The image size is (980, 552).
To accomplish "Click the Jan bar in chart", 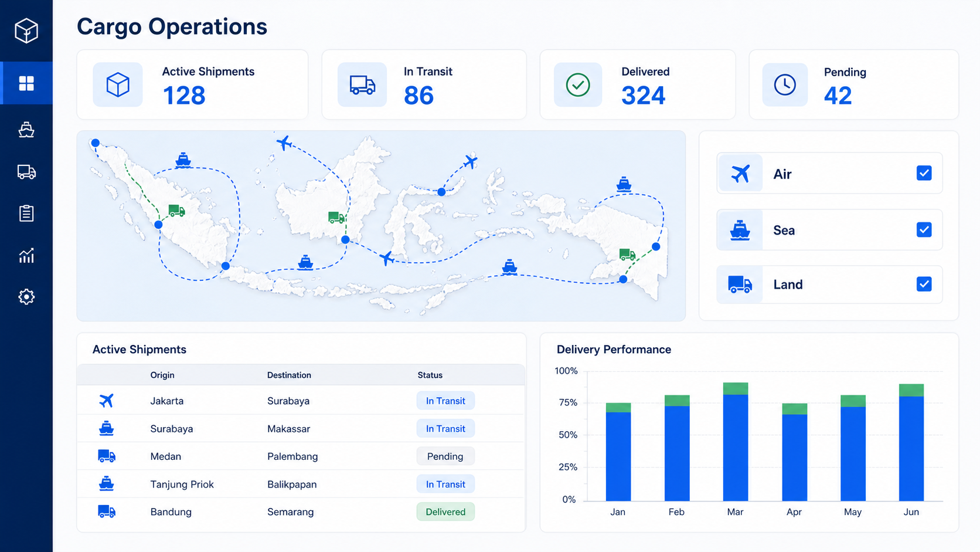I will click(618, 452).
